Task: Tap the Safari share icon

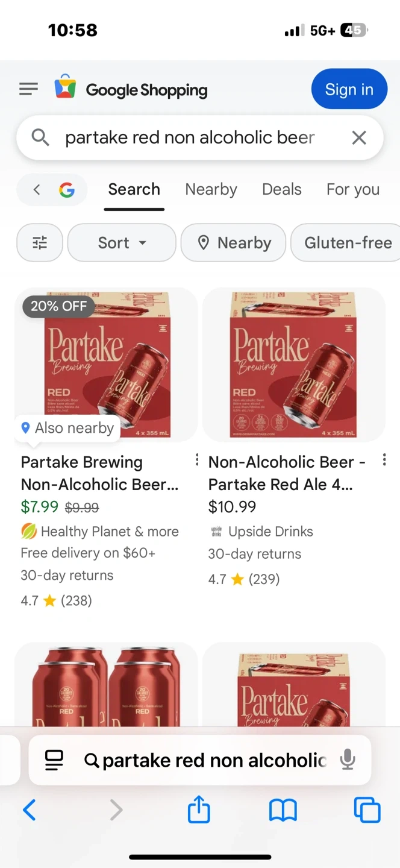Action: point(199,810)
